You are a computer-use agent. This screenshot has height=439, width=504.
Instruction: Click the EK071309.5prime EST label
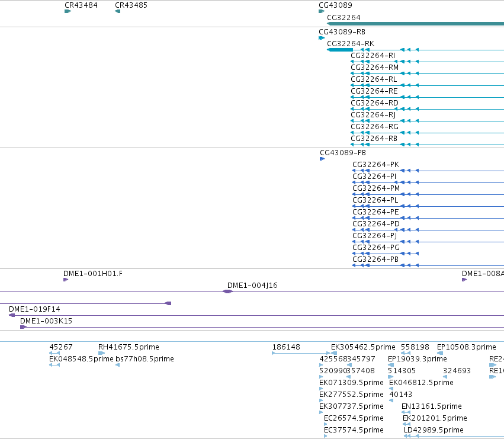[351, 382]
